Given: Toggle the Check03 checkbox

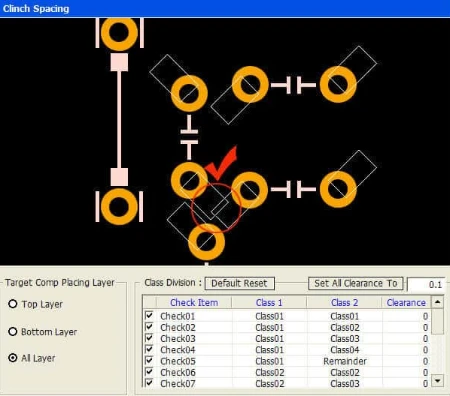Looking at the screenshot, I should pos(149,338).
